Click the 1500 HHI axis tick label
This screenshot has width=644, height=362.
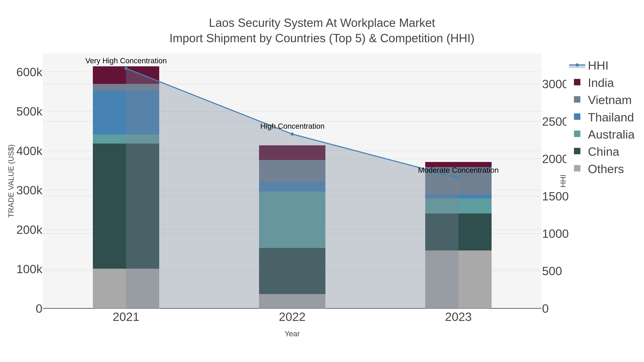tap(555, 197)
